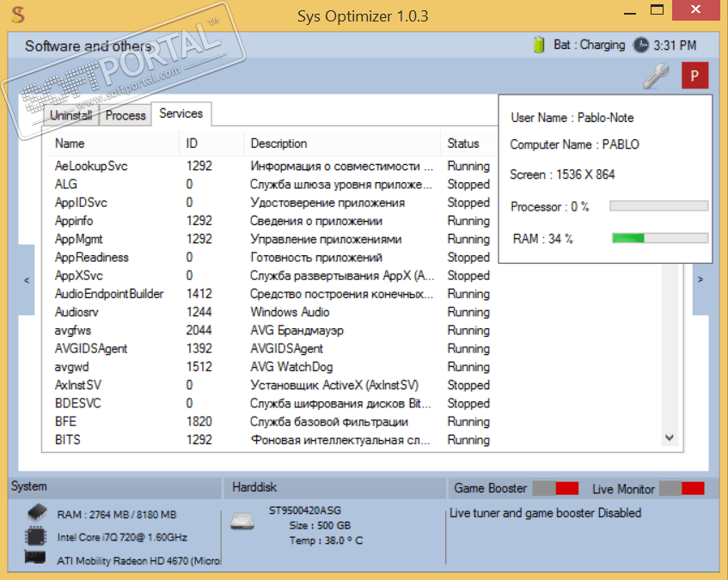Screen dimensions: 728x580
Task: Click the services list scroll-down arrow
Action: pos(669,437)
